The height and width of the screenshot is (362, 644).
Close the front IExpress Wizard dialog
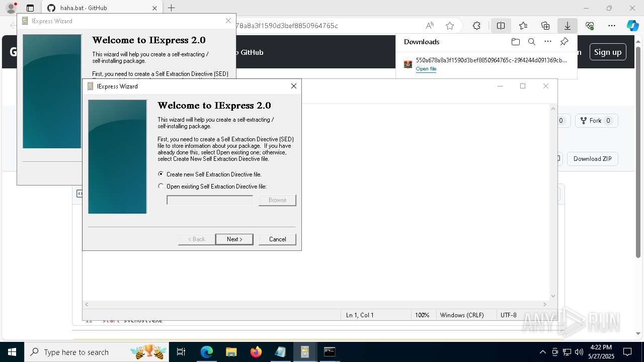click(x=294, y=86)
